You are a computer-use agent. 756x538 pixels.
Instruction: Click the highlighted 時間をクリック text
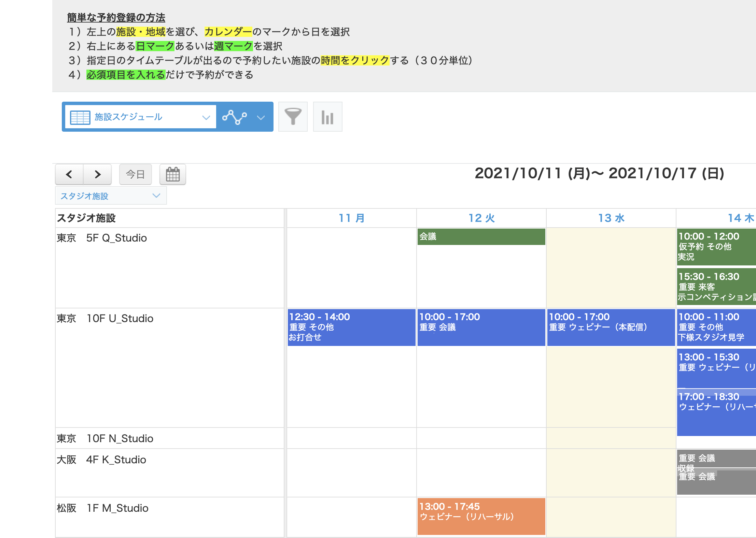(x=355, y=60)
